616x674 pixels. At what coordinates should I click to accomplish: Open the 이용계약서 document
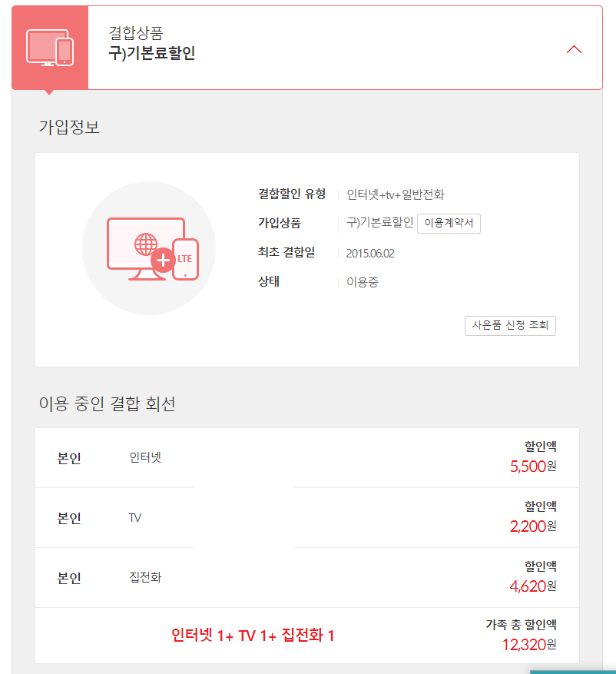[x=449, y=224]
